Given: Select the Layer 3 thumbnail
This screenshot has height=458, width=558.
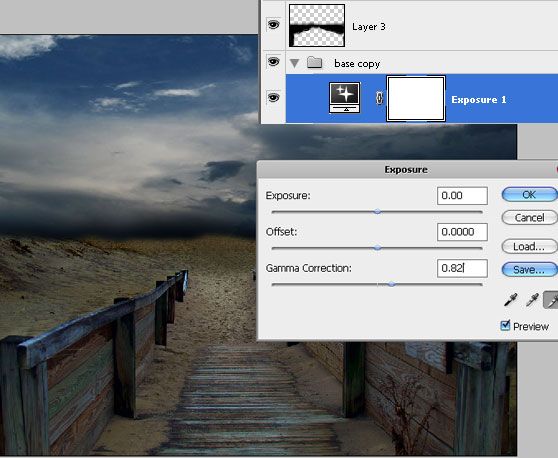Looking at the screenshot, I should click(317, 25).
